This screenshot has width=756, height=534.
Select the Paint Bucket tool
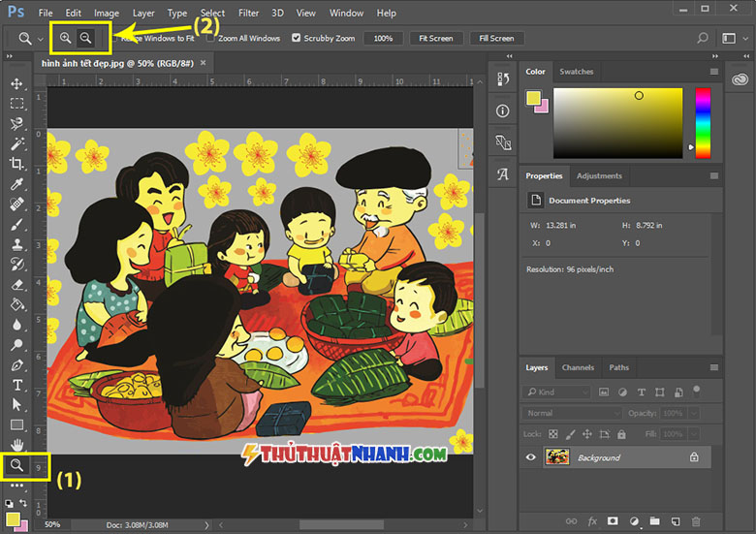point(16,304)
